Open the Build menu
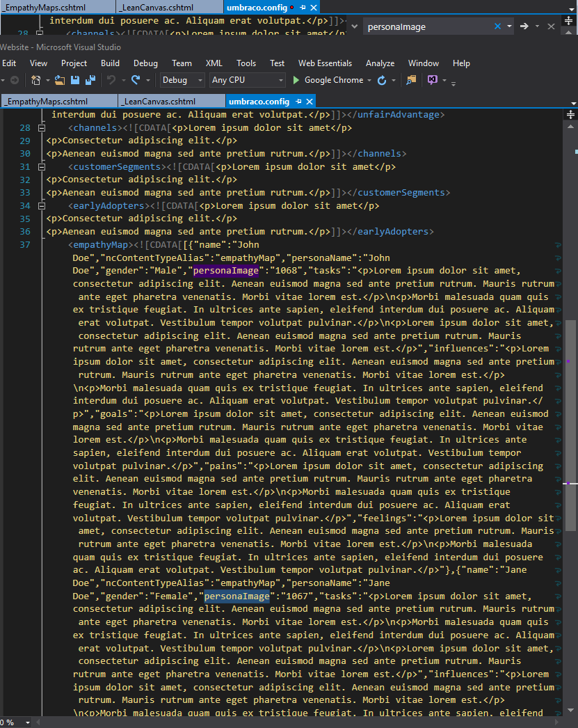578x728 pixels. tap(110, 63)
